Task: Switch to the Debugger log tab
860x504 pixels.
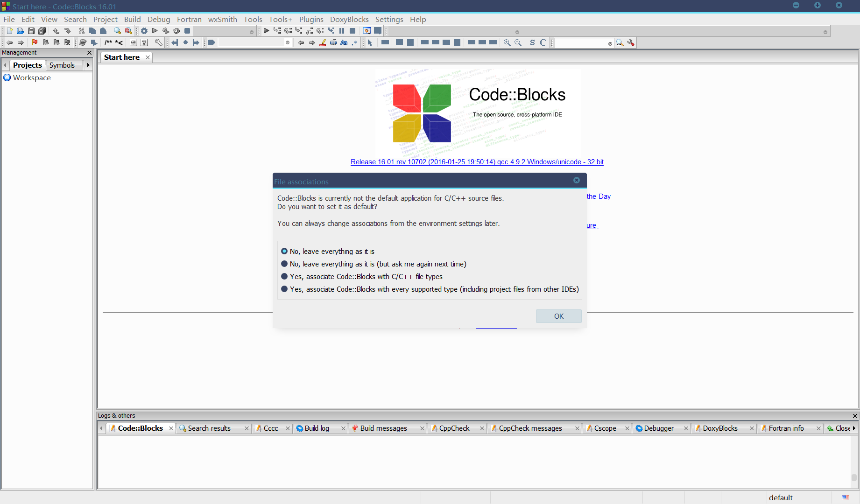Action: point(658,428)
